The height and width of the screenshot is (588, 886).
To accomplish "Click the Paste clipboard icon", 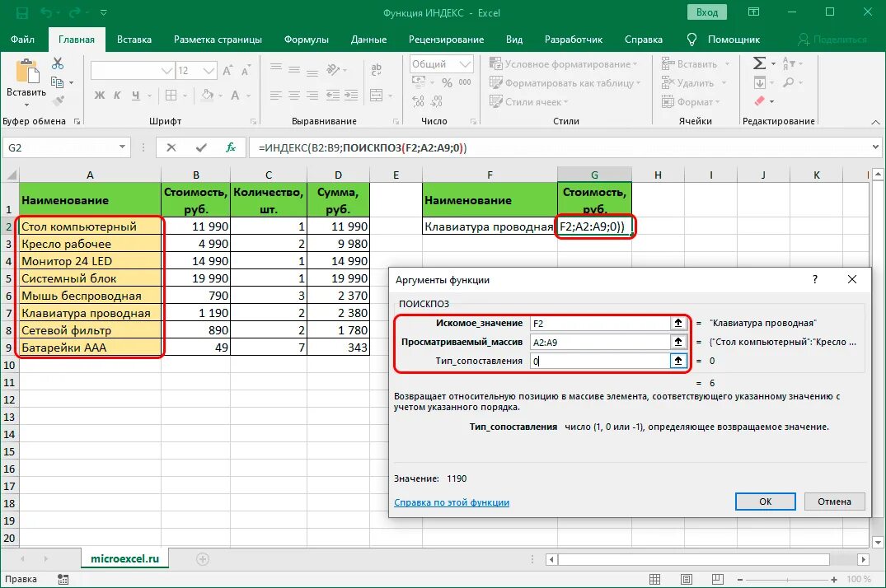I will (26, 72).
